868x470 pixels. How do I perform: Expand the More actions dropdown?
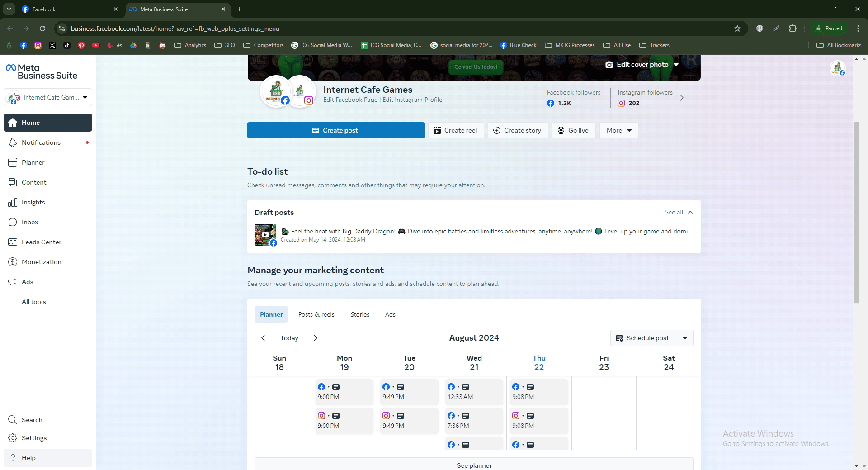[x=619, y=130]
